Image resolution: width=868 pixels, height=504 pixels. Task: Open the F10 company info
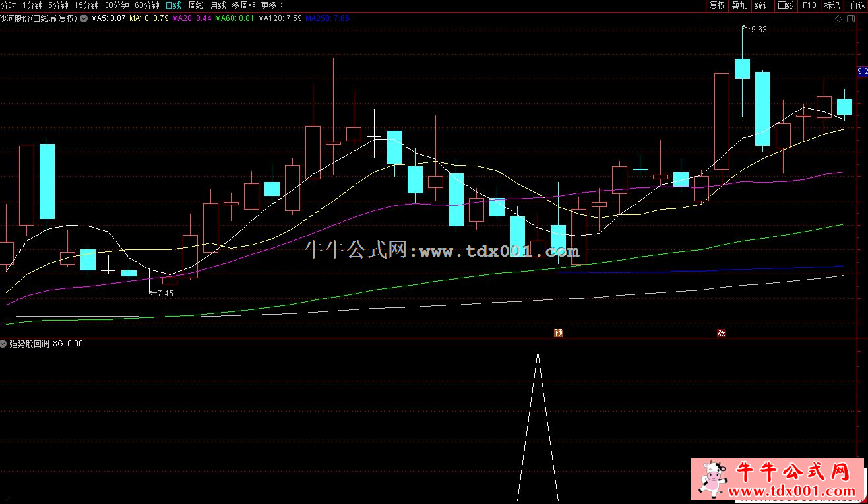809,5
